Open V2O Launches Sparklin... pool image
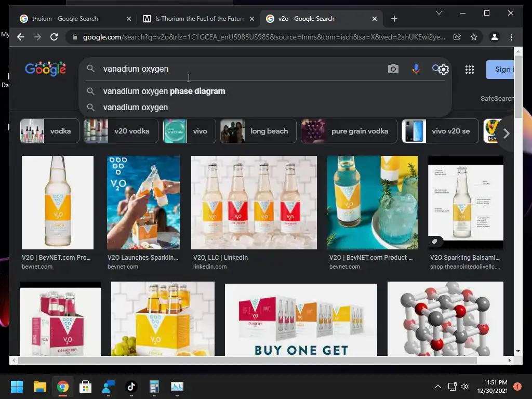This screenshot has width=532, height=399. pyautogui.click(x=143, y=203)
